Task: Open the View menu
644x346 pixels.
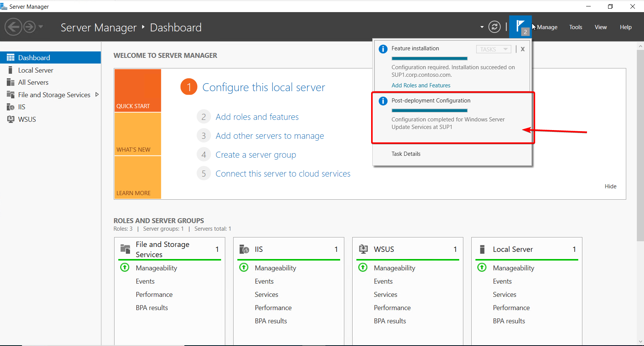Action: pos(601,27)
